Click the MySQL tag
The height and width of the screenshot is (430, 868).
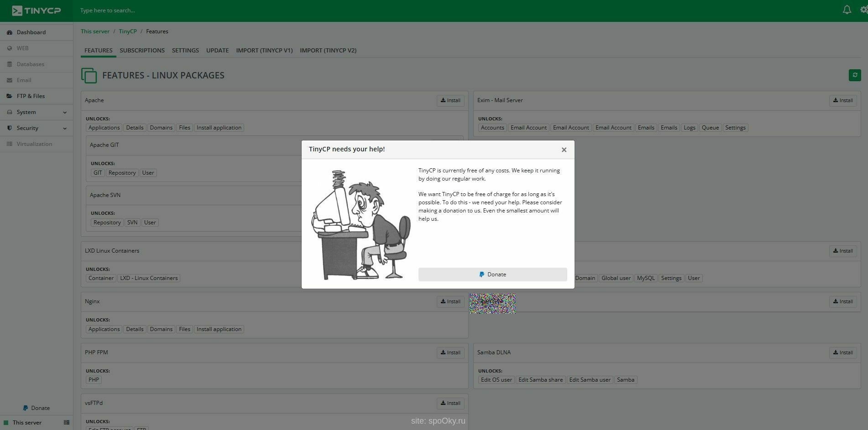pos(646,278)
